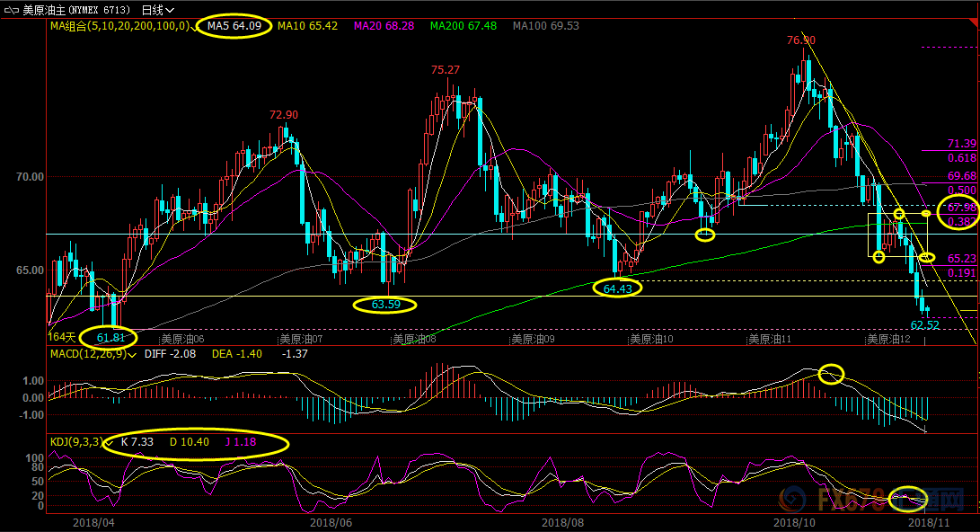Click the K 7.33 reading
Image resolution: width=980 pixels, height=532 pixels.
click(137, 442)
